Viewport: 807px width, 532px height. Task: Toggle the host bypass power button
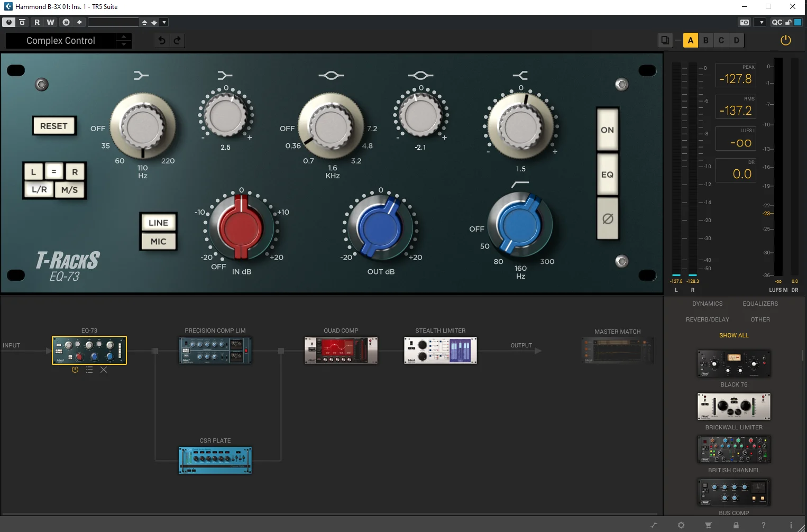[x=9, y=22]
